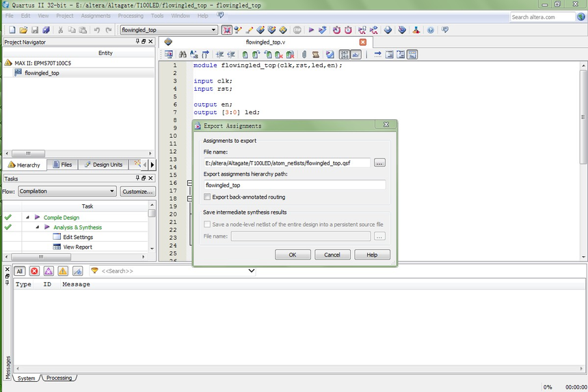Click the Undo arrow toolbar icon
The width and height of the screenshot is (588, 392).
[97, 30]
